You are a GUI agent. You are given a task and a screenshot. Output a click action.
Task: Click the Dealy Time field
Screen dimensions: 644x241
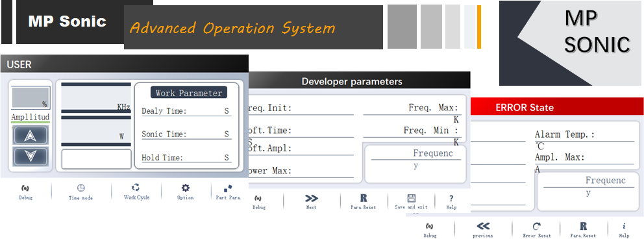point(186,111)
